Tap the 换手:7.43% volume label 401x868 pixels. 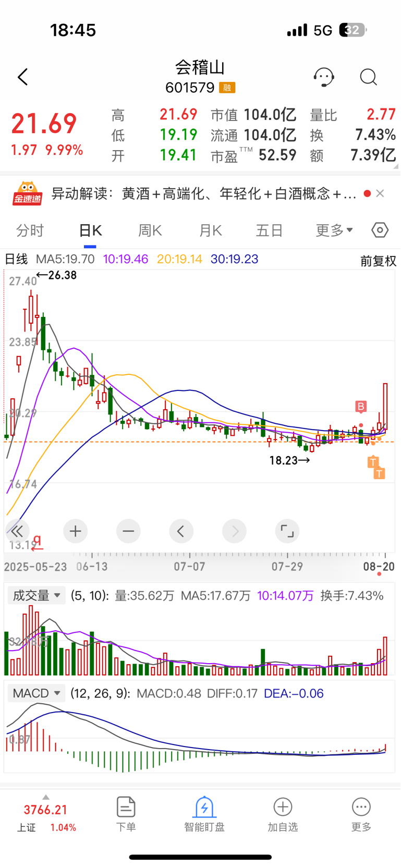pyautogui.click(x=352, y=595)
